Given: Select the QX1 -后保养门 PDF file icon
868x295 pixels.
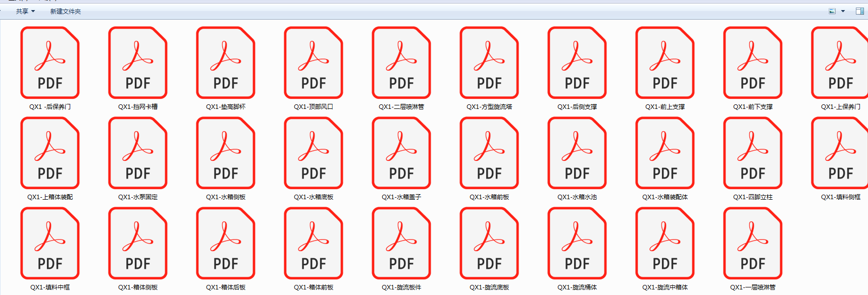Looking at the screenshot, I should tap(50, 63).
